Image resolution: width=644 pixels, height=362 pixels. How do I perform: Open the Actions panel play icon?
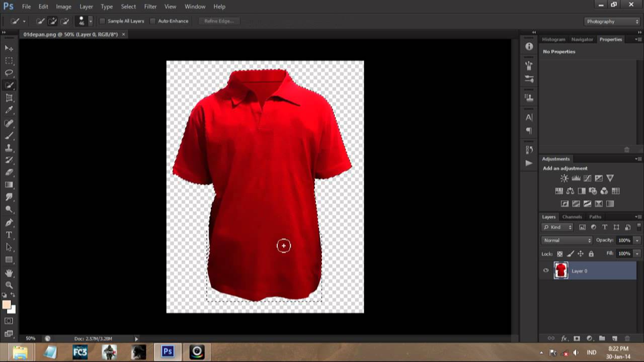(529, 163)
